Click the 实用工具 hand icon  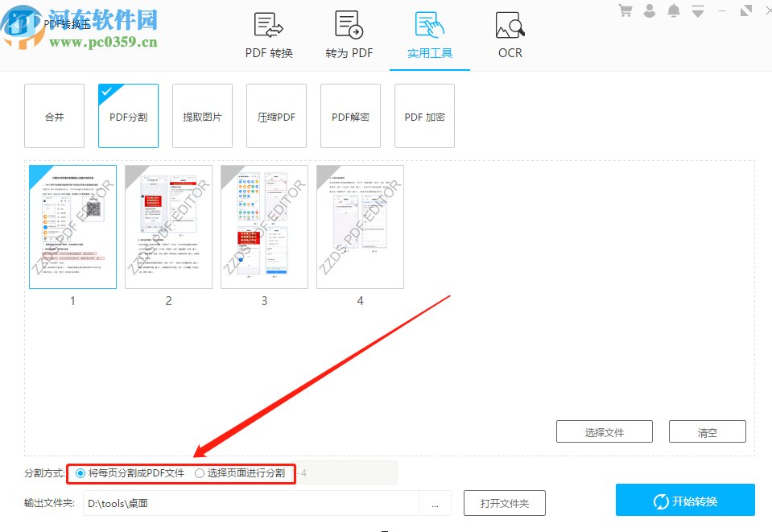point(430,25)
